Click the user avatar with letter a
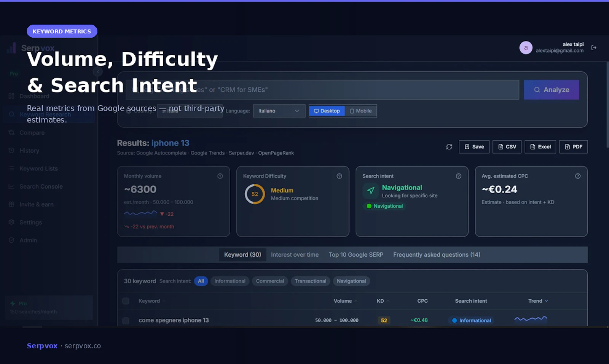Image resolution: width=609 pixels, height=364 pixels. (x=526, y=48)
